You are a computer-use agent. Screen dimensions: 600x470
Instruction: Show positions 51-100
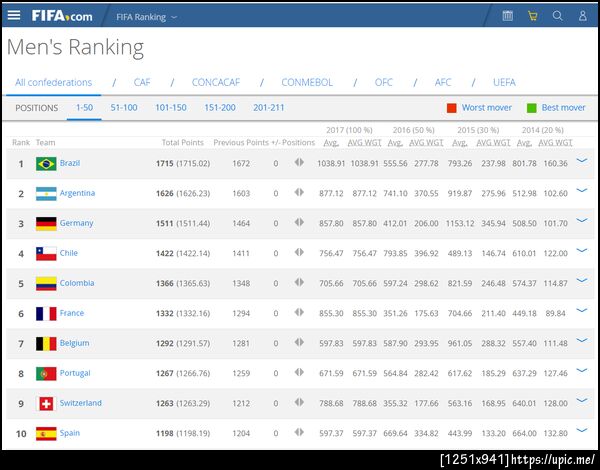point(124,108)
